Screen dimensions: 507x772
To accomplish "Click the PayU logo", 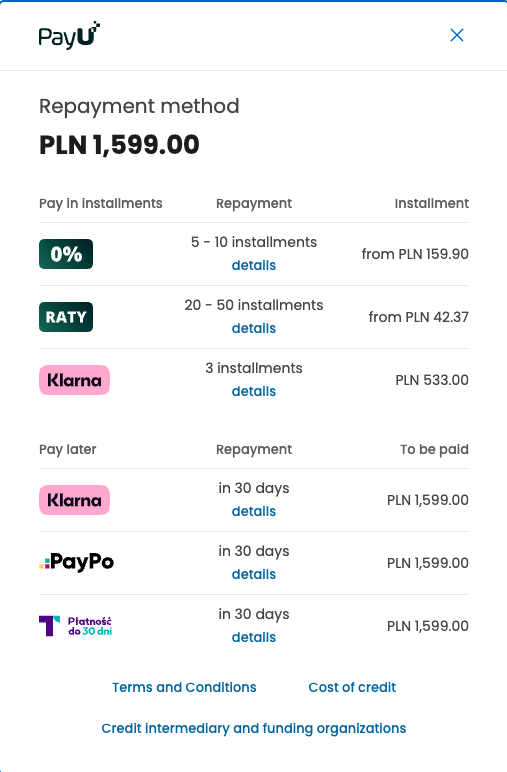I will coord(69,35).
